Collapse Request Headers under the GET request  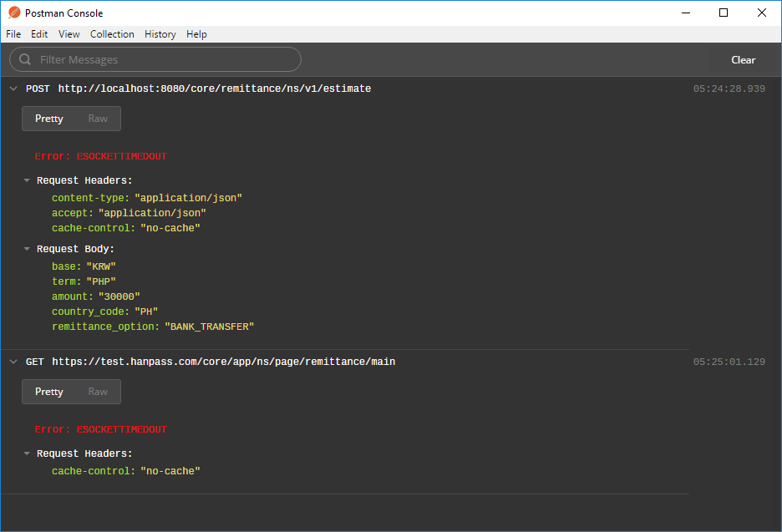tap(26, 453)
